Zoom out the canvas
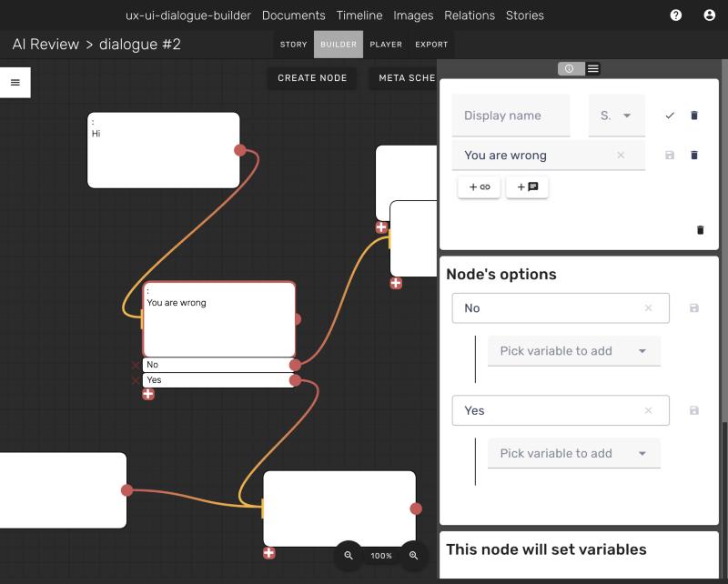This screenshot has height=584, width=728. 349,555
